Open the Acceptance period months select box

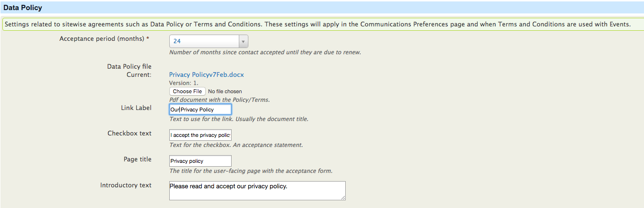click(x=209, y=41)
